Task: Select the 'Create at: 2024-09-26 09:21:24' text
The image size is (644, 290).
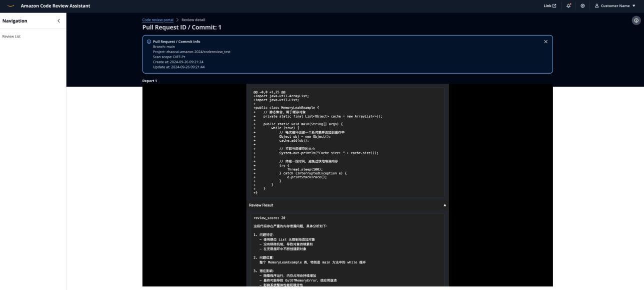Action: coord(178,62)
